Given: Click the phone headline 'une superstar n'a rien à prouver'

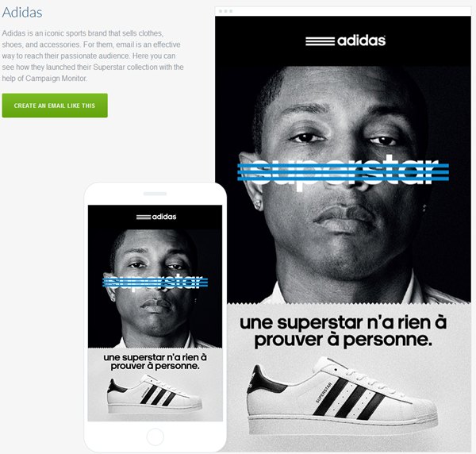Looking at the screenshot, I should click(155, 361).
